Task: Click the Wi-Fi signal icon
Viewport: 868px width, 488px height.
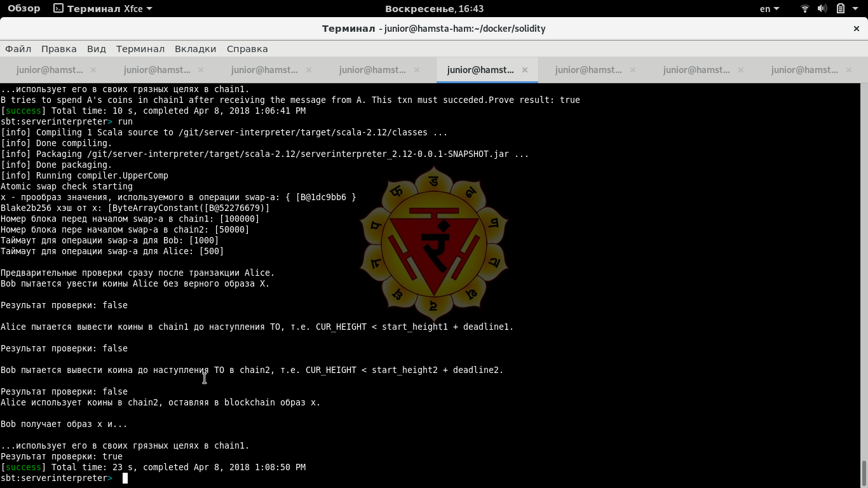Action: point(805,9)
